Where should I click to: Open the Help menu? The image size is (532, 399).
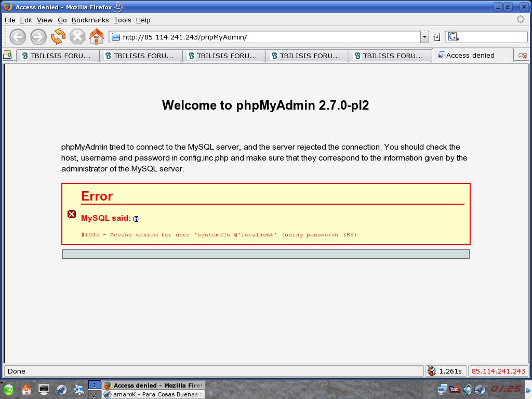143,20
